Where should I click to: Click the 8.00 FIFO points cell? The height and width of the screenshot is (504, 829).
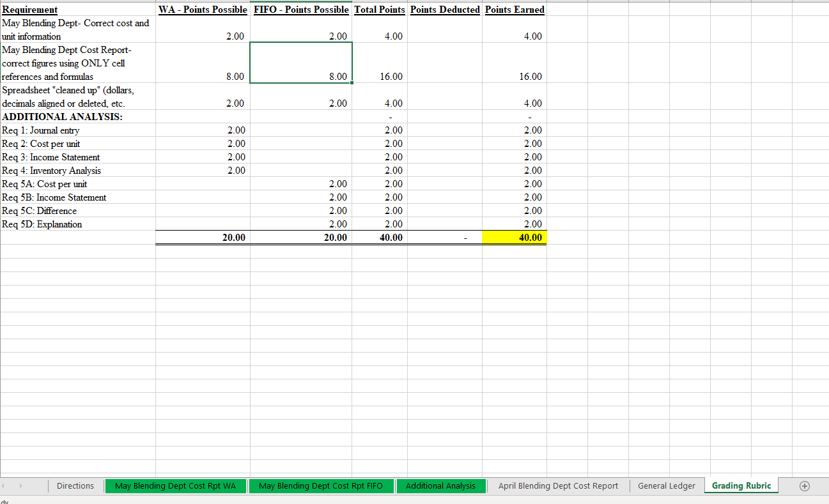[x=301, y=63]
